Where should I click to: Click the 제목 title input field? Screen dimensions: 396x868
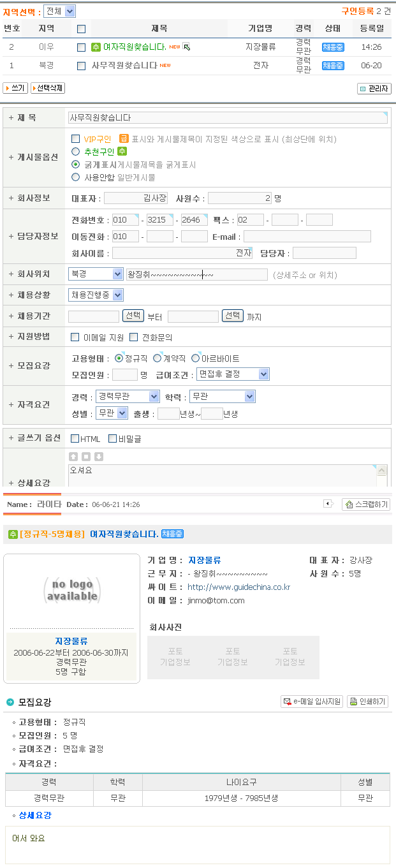[x=228, y=118]
